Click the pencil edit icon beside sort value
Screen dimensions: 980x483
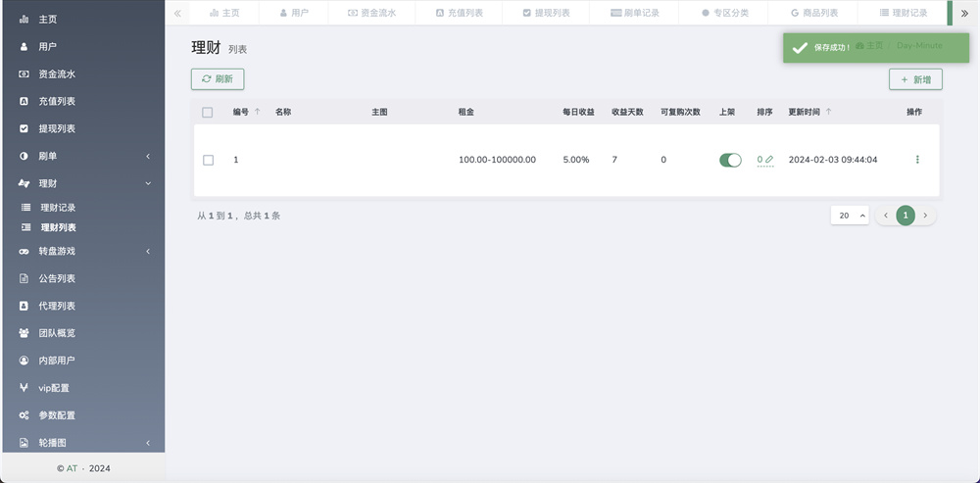tap(769, 160)
